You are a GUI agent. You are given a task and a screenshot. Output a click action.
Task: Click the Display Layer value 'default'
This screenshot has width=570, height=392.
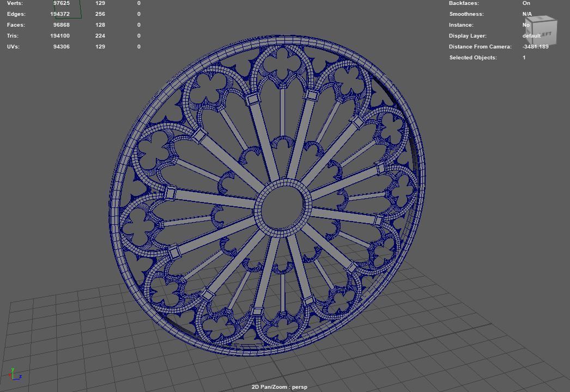[531, 35]
